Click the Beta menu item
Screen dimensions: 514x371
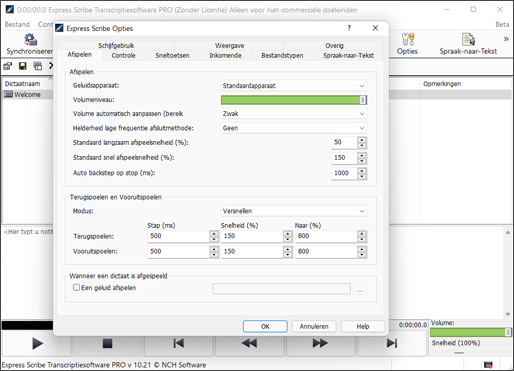tap(502, 24)
